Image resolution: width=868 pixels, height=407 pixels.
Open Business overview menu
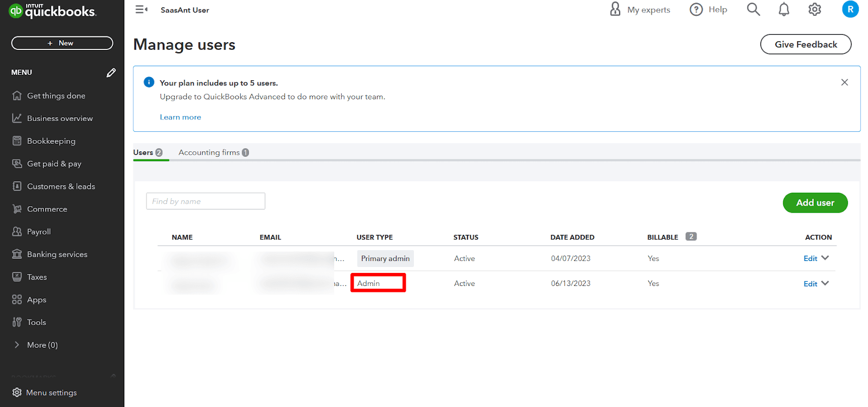[60, 118]
